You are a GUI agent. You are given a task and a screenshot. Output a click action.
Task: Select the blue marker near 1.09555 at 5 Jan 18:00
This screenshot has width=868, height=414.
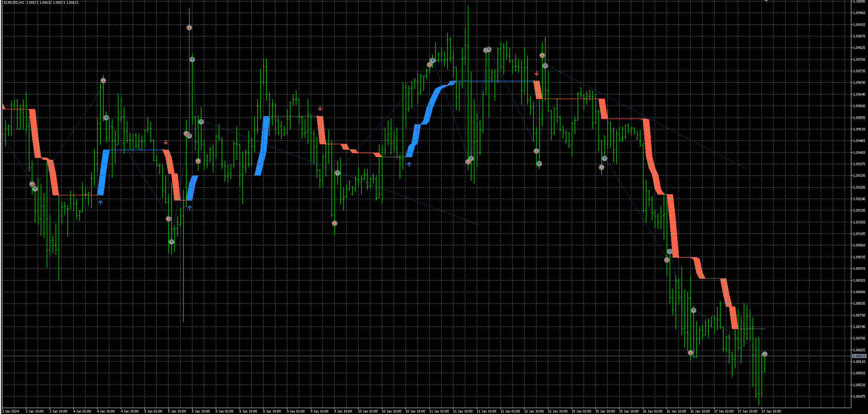click(201, 122)
